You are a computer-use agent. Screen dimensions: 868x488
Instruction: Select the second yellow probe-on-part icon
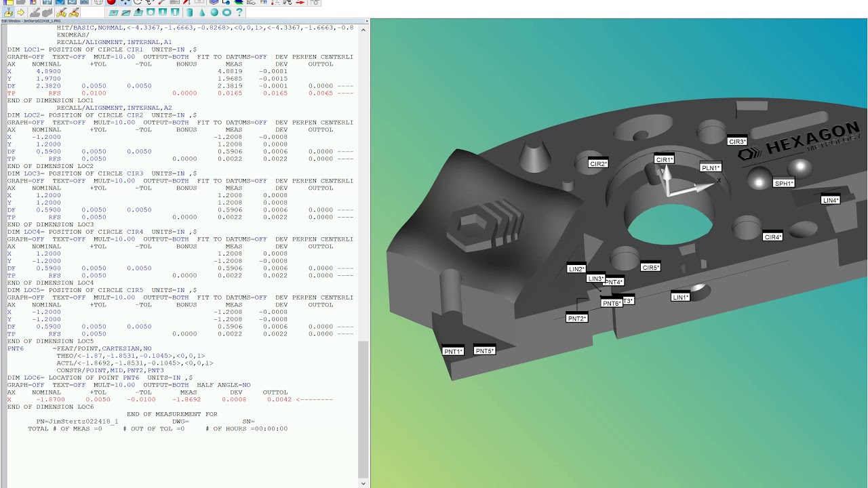[74, 12]
